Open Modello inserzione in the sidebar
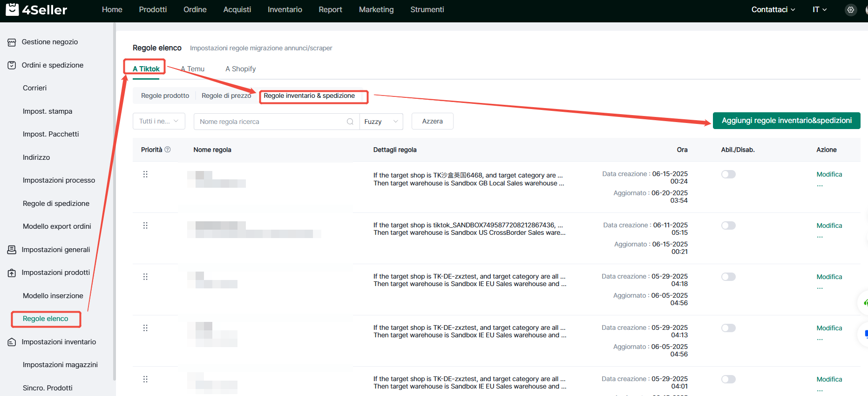868x396 pixels. point(53,296)
